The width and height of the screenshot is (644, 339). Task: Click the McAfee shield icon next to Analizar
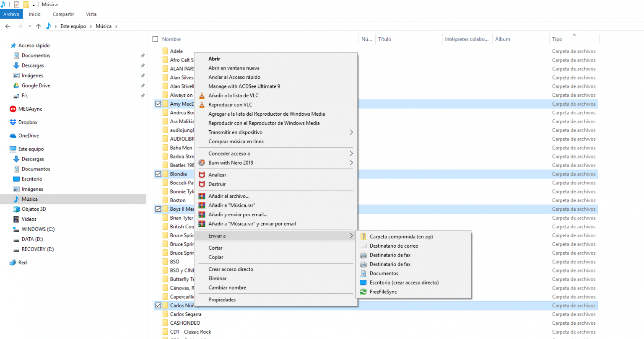(202, 175)
